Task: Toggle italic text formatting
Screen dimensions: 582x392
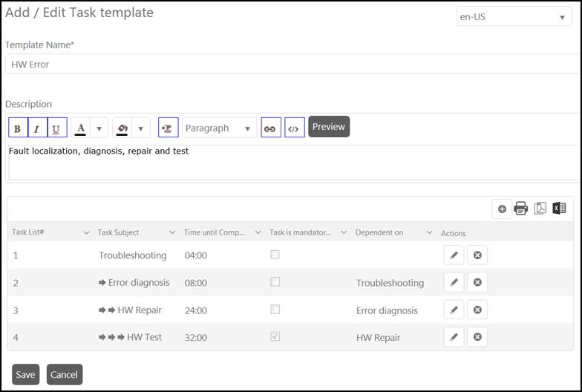Action: click(x=37, y=128)
